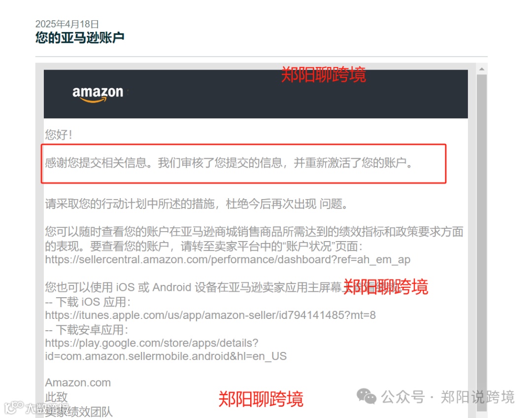532x418 pixels.
Task: Open the play.google.com store apps link
Action: [x=152, y=343]
